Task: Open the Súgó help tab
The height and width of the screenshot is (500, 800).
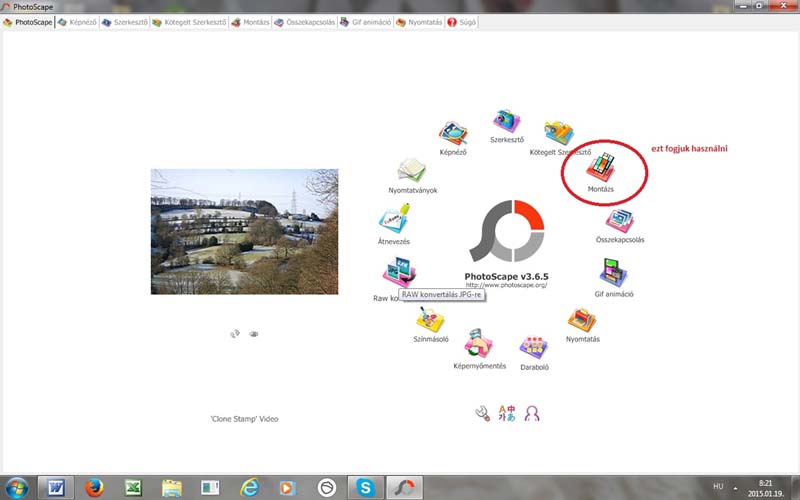Action: [462, 22]
